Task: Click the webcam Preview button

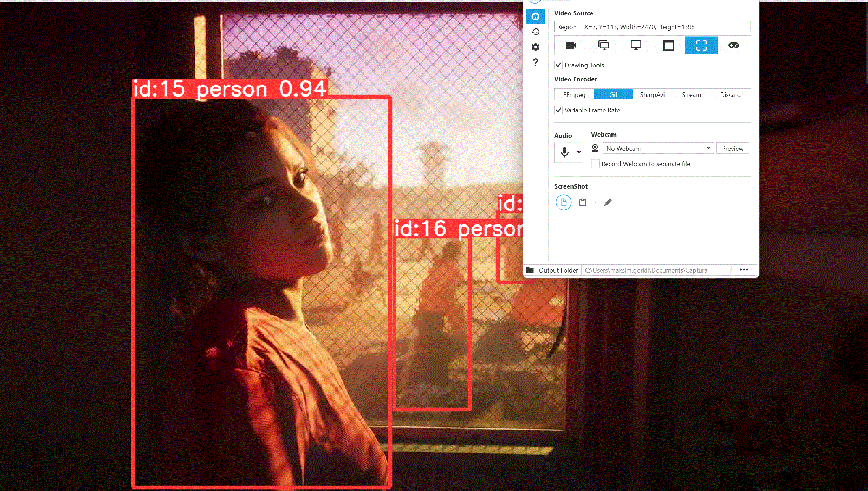Action: [733, 148]
